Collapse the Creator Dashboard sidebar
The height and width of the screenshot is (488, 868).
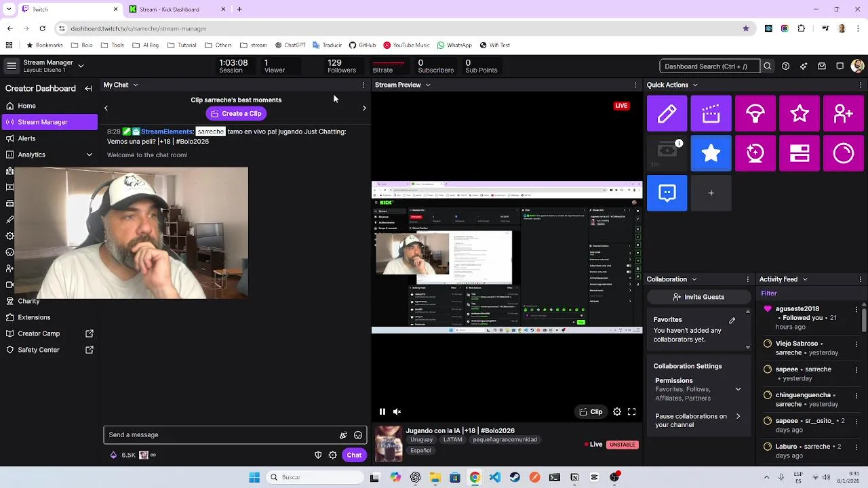(x=88, y=89)
